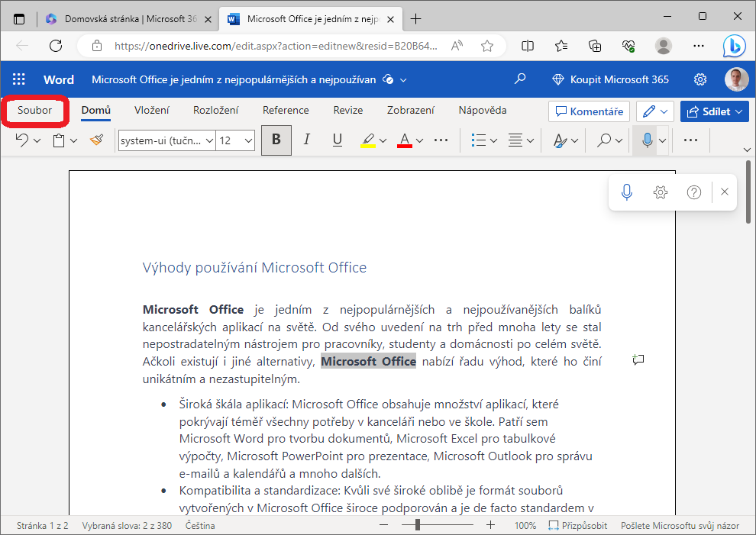
Task: Click the Přizpůsobit fit button
Action: 578,525
